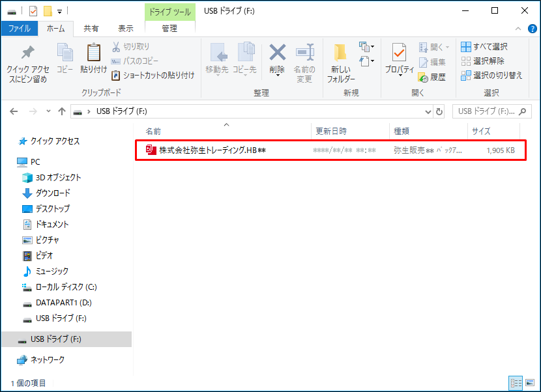541x392 pixels.
Task: Switch to the Share (共有) tab
Action: click(91, 28)
